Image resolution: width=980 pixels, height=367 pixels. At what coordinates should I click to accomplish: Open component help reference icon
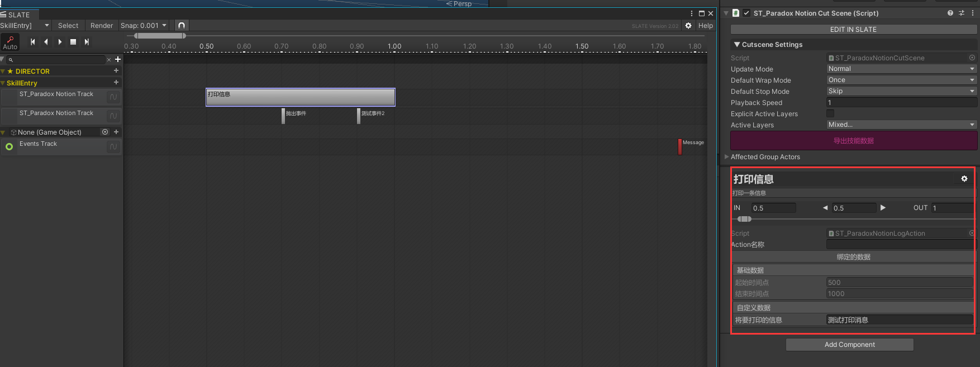(950, 13)
